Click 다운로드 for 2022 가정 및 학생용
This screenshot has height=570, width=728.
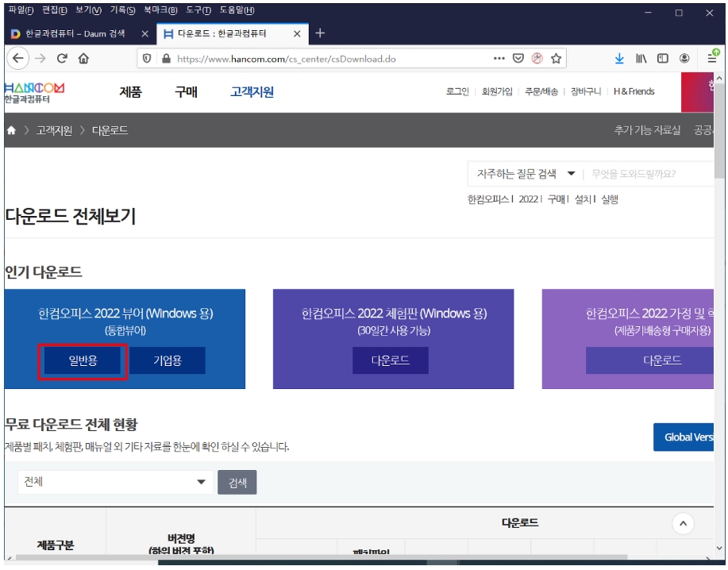point(650,360)
